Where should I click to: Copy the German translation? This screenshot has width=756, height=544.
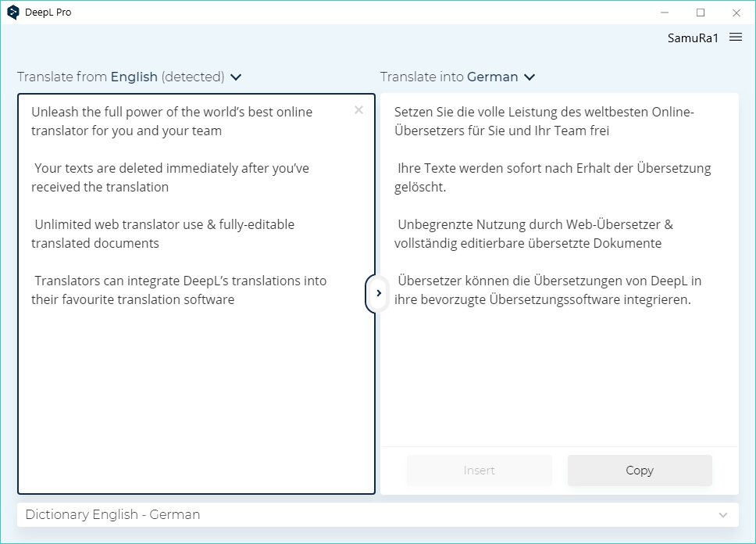tap(640, 471)
